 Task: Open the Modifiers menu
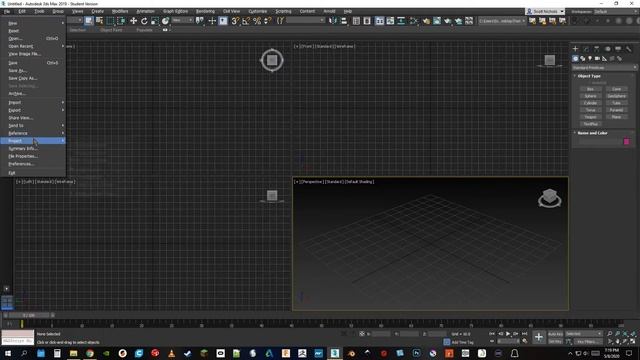click(x=120, y=11)
